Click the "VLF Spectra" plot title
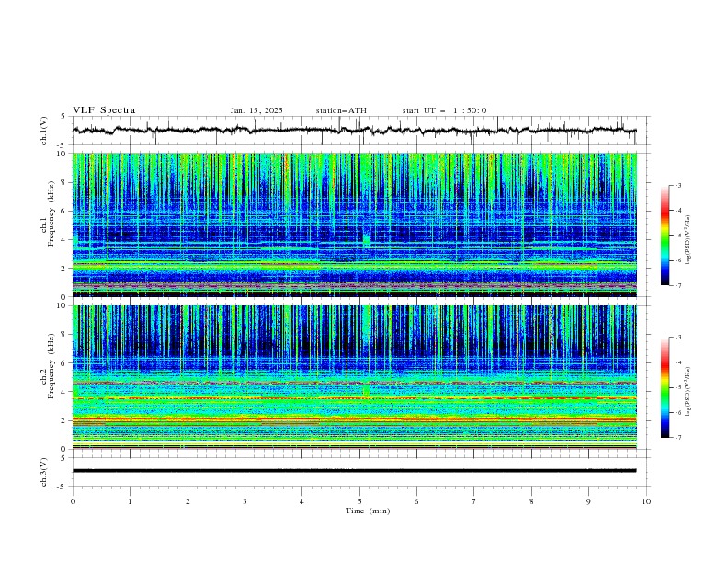 104,110
